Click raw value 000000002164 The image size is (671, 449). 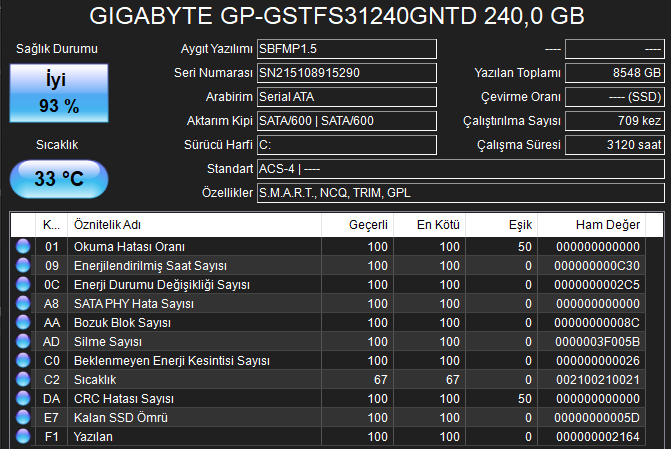598,437
